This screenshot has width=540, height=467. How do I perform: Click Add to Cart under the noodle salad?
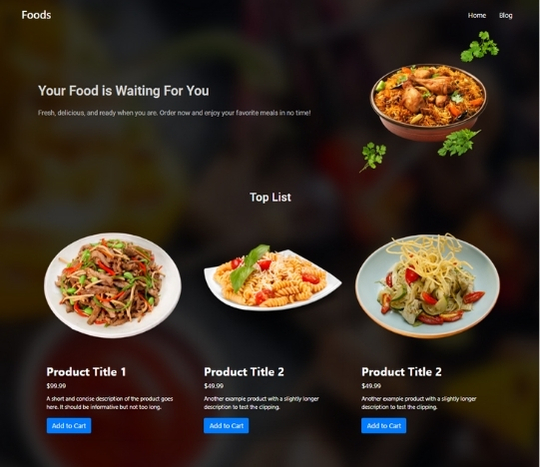(384, 426)
